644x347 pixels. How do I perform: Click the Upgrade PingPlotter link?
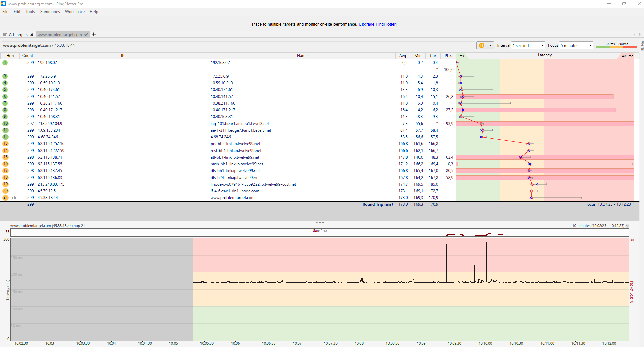pos(378,24)
